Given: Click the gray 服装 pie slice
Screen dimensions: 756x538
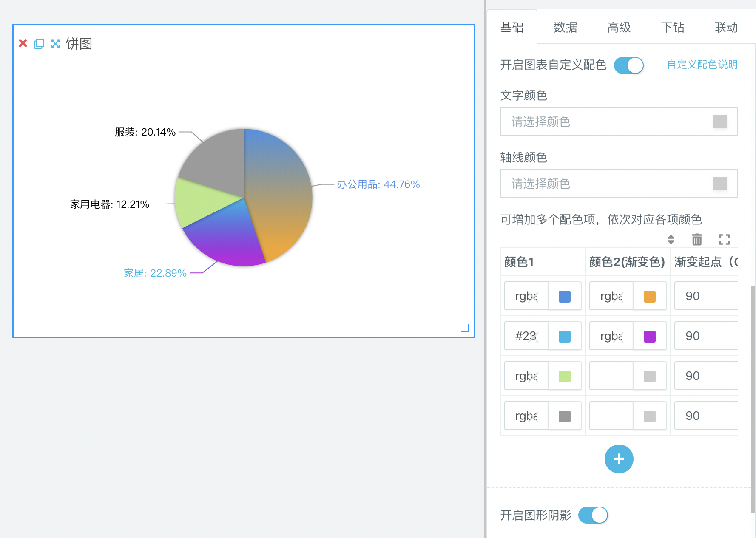Looking at the screenshot, I should tap(217, 164).
